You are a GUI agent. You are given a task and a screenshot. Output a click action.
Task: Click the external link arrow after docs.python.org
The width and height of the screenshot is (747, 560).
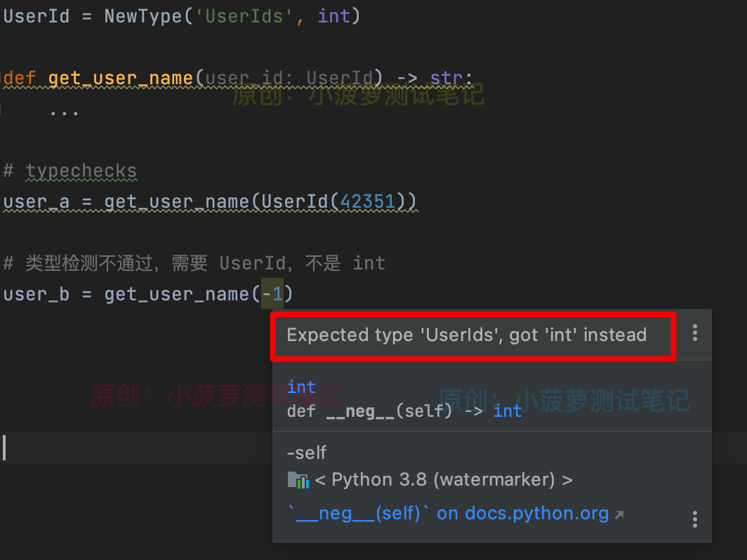(619, 515)
